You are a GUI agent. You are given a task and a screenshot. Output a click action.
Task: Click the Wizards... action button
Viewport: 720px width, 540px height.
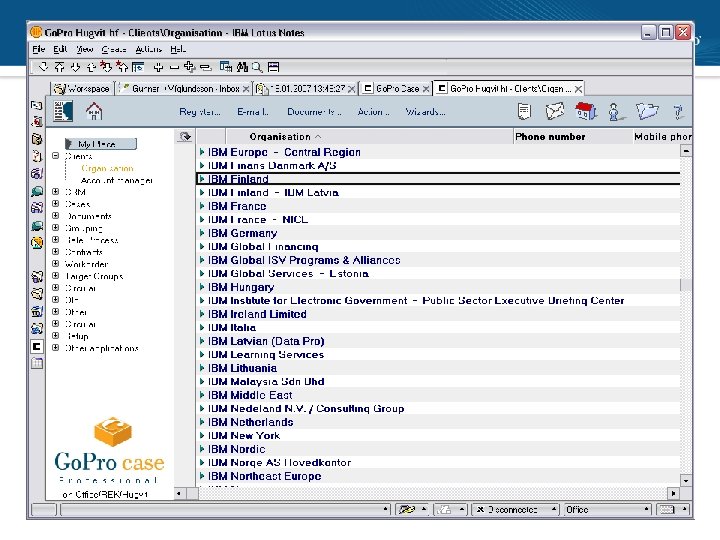(425, 112)
